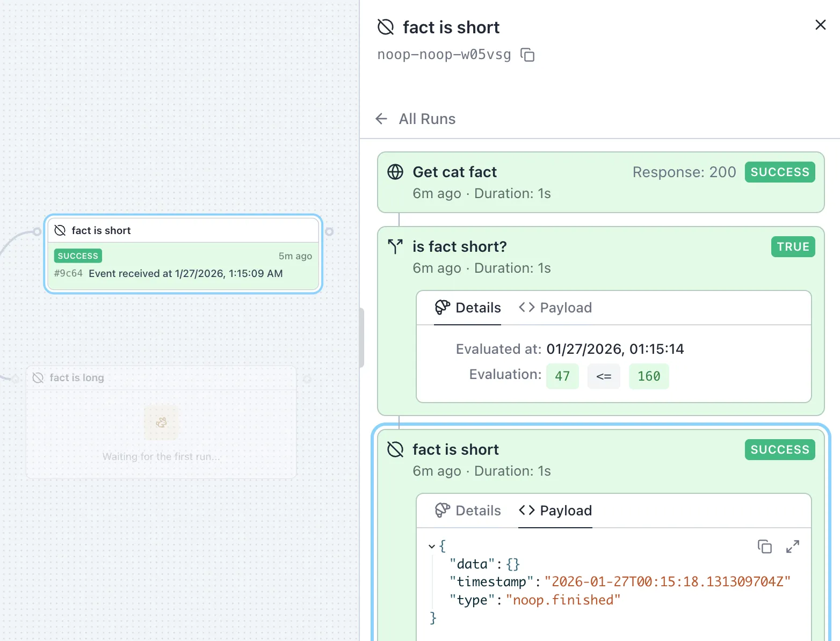This screenshot has height=641, width=840.
Task: Select the fact is short canvas node
Action: [x=183, y=254]
